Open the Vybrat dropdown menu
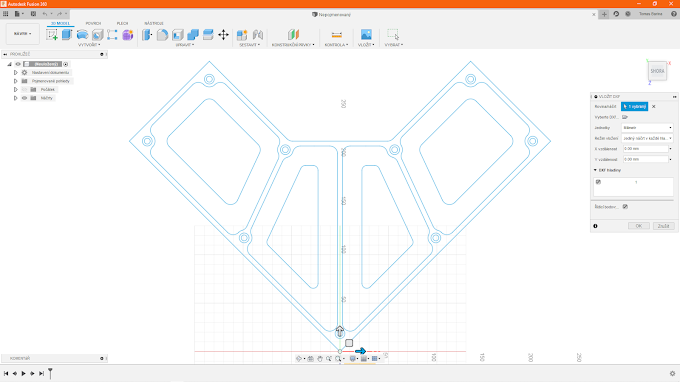This screenshot has width=680, height=382. pyautogui.click(x=393, y=45)
